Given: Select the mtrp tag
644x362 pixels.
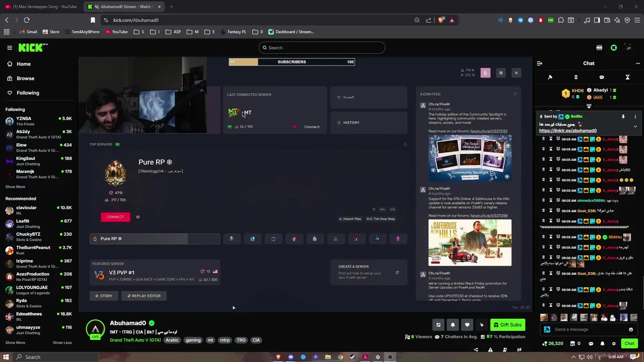Looking at the screenshot, I should [224, 340].
